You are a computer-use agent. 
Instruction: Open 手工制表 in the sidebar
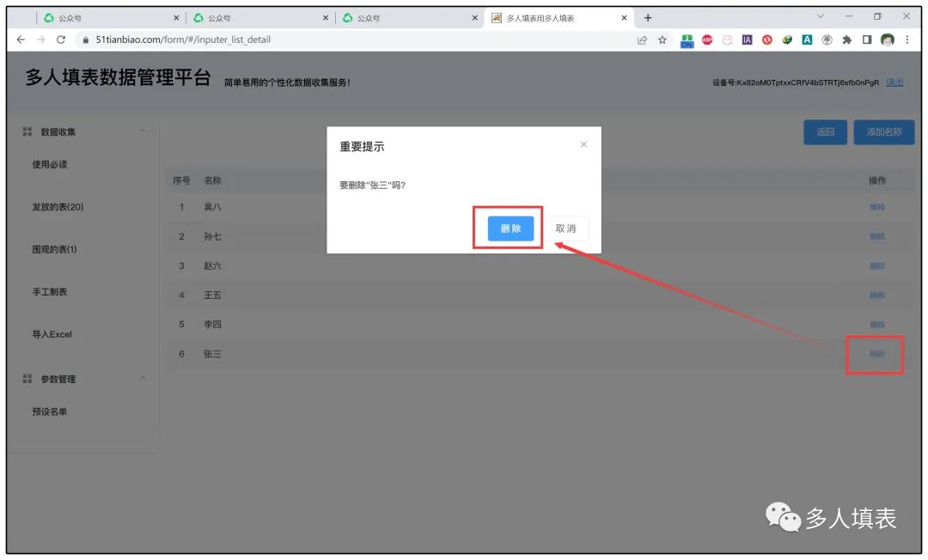coord(50,291)
